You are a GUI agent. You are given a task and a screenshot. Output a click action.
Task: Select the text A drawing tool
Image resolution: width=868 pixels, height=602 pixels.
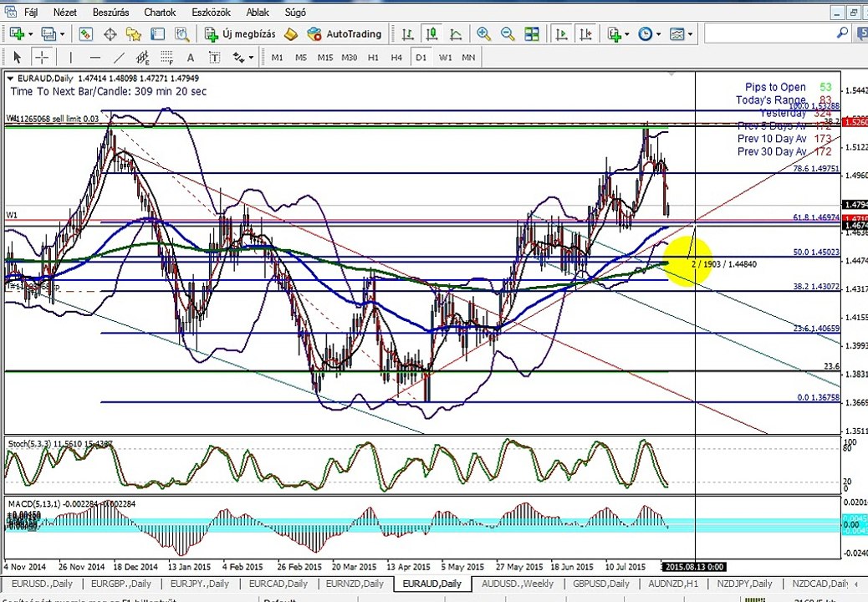191,57
